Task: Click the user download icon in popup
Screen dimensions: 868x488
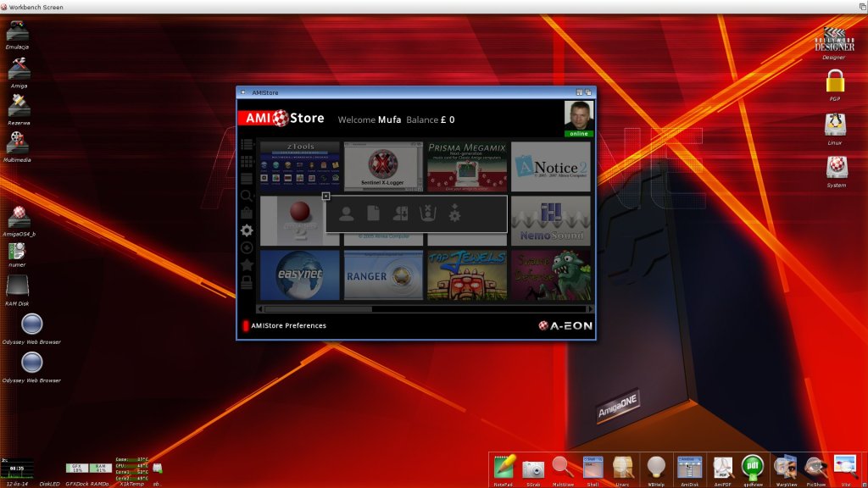Action: tap(400, 213)
